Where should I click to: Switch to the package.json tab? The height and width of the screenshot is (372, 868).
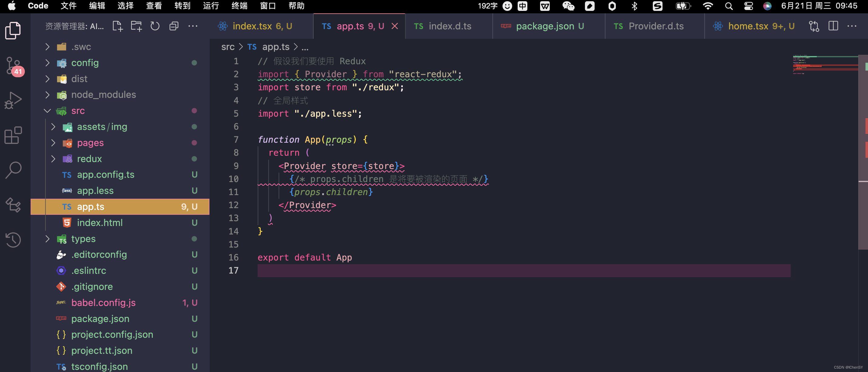[545, 26]
